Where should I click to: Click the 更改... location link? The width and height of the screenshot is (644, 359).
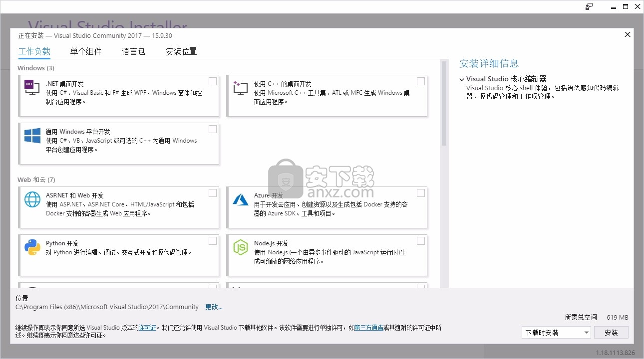214,307
